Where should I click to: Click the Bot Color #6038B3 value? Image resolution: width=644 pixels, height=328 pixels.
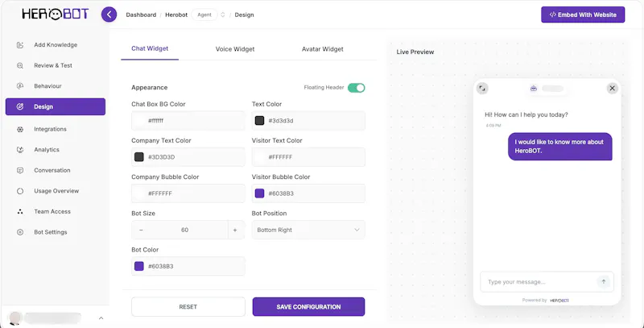(x=160, y=266)
